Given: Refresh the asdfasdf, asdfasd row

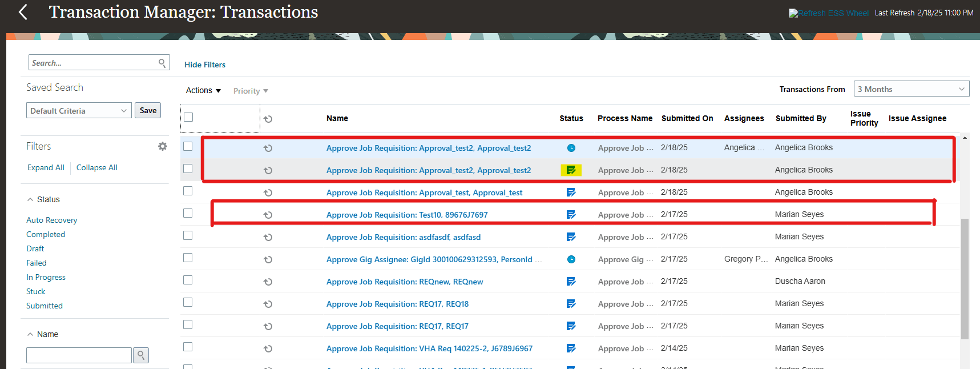Looking at the screenshot, I should (268, 237).
